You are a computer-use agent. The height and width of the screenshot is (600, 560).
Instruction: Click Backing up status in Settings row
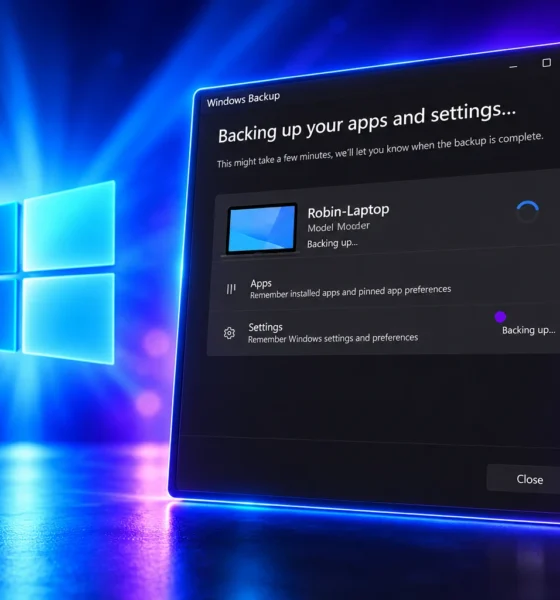(x=528, y=330)
